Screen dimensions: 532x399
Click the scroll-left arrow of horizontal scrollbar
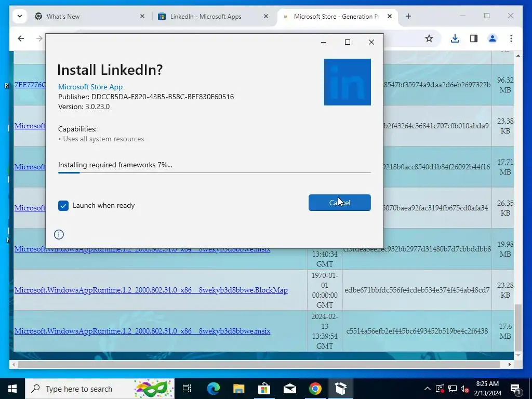point(14,364)
